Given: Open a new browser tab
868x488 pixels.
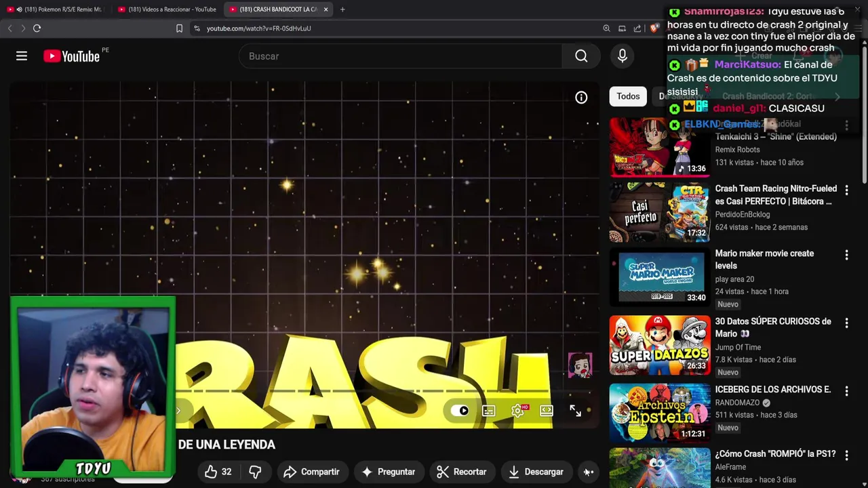Looking at the screenshot, I should (x=342, y=9).
